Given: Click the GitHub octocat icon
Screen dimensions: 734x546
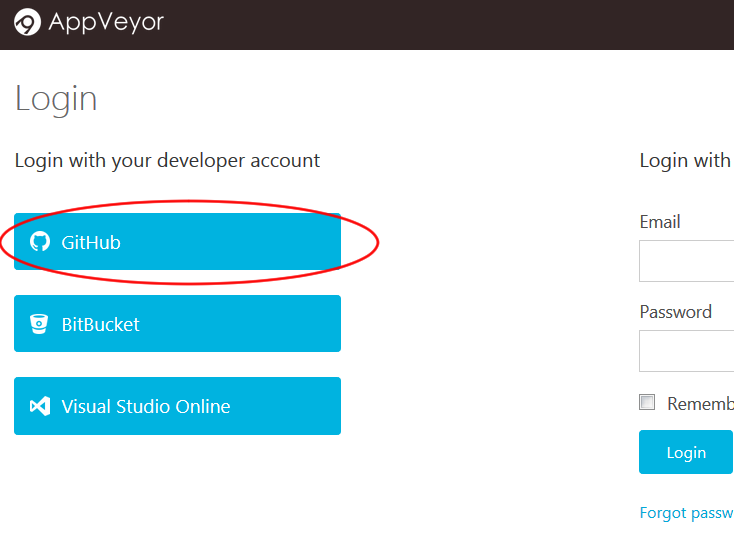Looking at the screenshot, I should (x=40, y=242).
